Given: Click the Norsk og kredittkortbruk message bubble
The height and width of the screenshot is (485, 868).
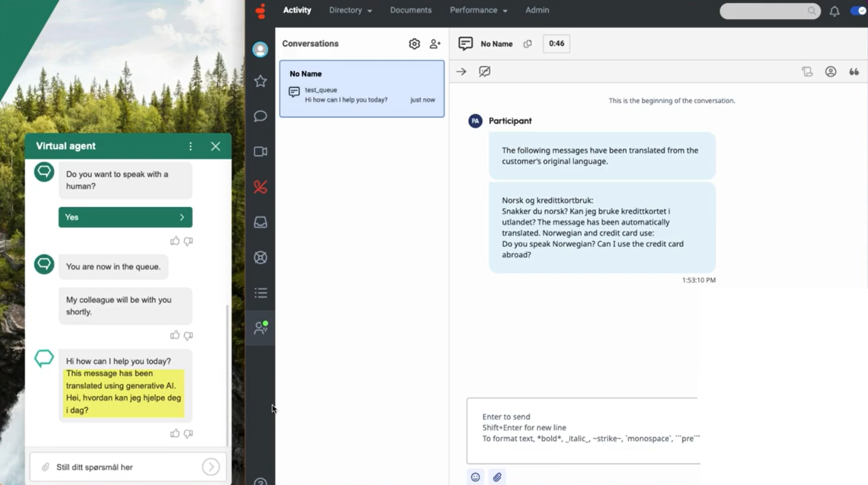Looking at the screenshot, I should (x=602, y=228).
